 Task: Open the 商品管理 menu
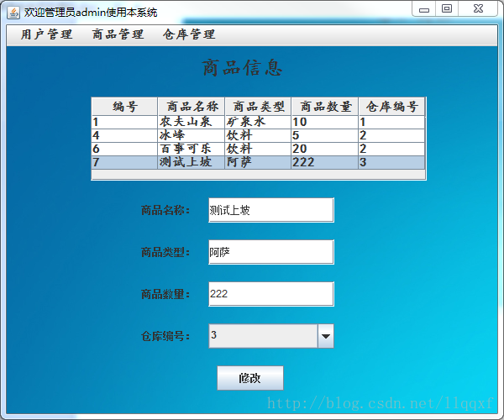pyautogui.click(x=118, y=34)
